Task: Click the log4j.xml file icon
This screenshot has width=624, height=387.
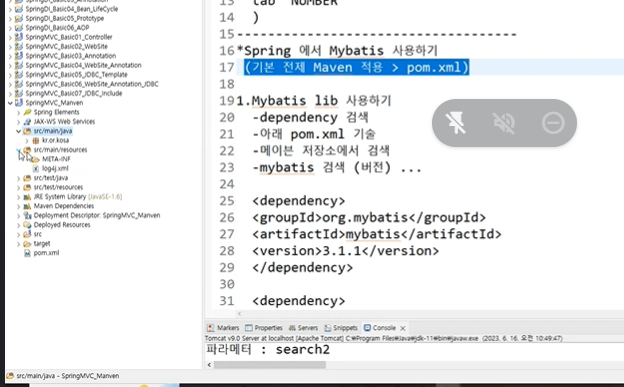Action: point(36,168)
